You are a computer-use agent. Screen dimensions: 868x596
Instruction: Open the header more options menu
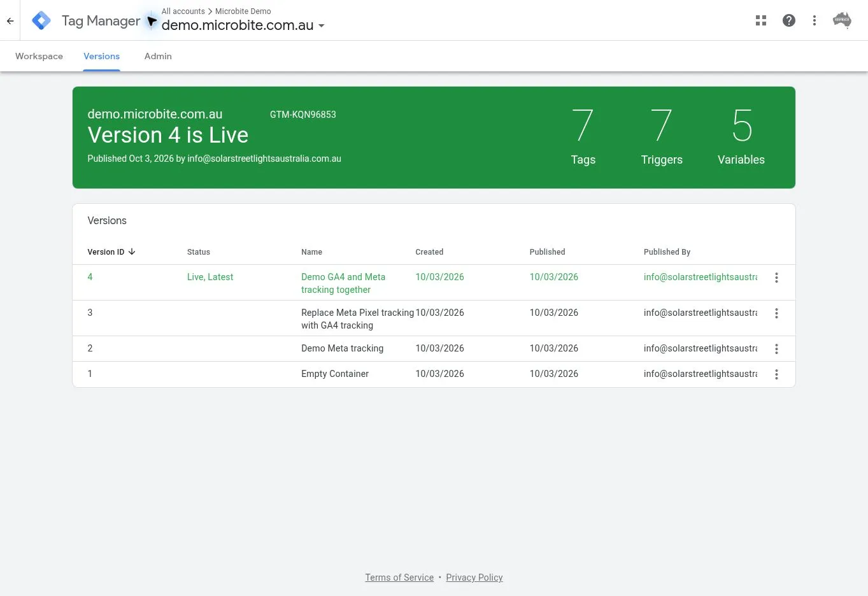click(815, 20)
